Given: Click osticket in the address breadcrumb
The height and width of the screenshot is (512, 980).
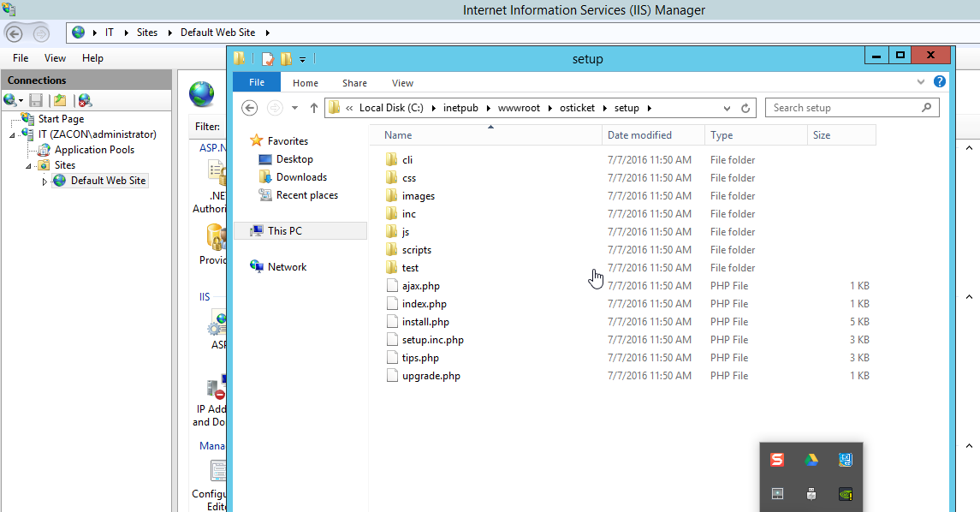Looking at the screenshot, I should 577,108.
